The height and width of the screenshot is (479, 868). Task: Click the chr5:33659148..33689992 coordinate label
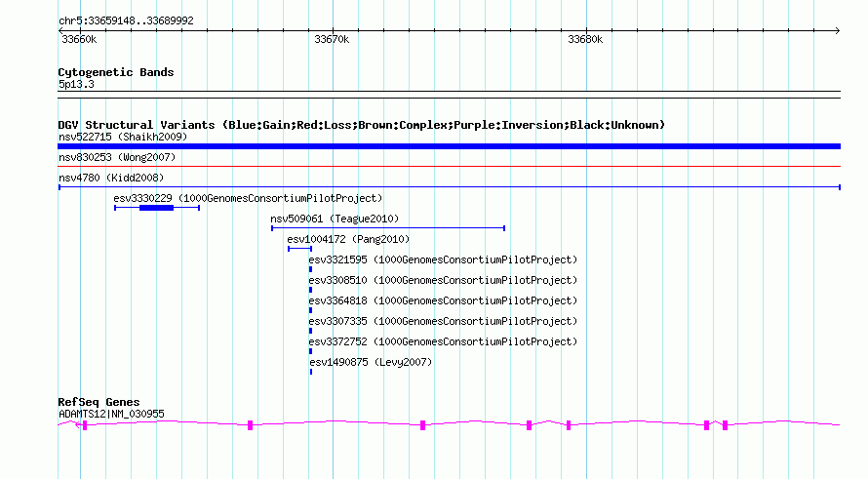click(x=126, y=21)
